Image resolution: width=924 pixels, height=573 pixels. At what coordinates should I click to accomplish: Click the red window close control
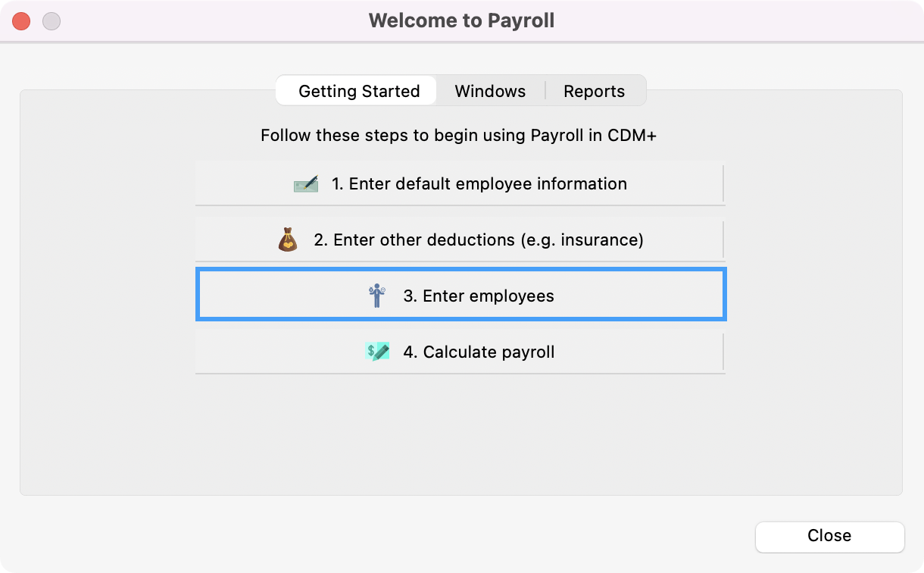click(21, 21)
